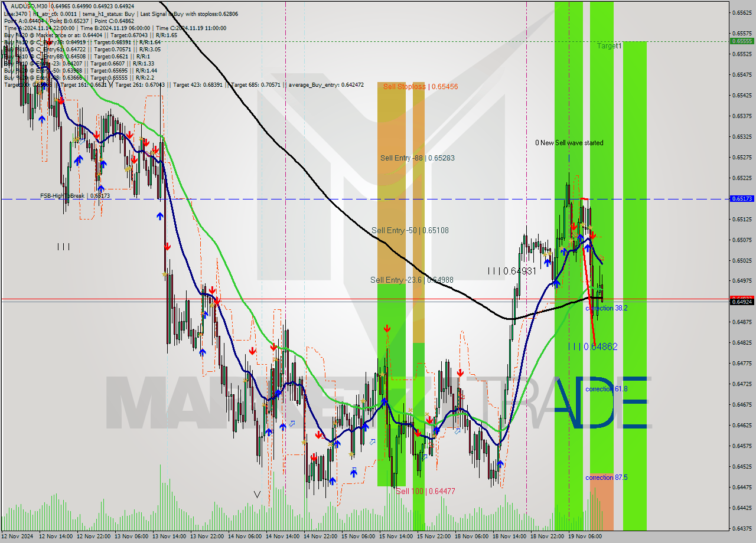This screenshot has height=543, width=756.
Task: Click the AUDUSD,M30 symbol title
Action: (29, 6)
